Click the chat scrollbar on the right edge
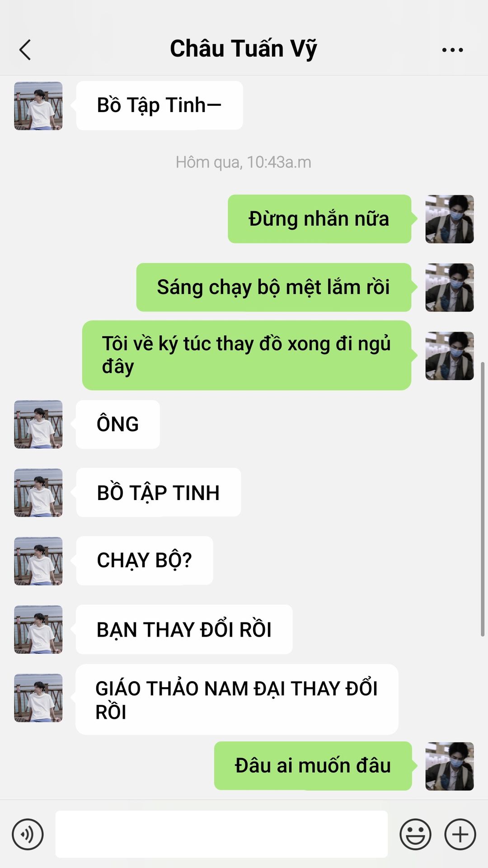 483,499
